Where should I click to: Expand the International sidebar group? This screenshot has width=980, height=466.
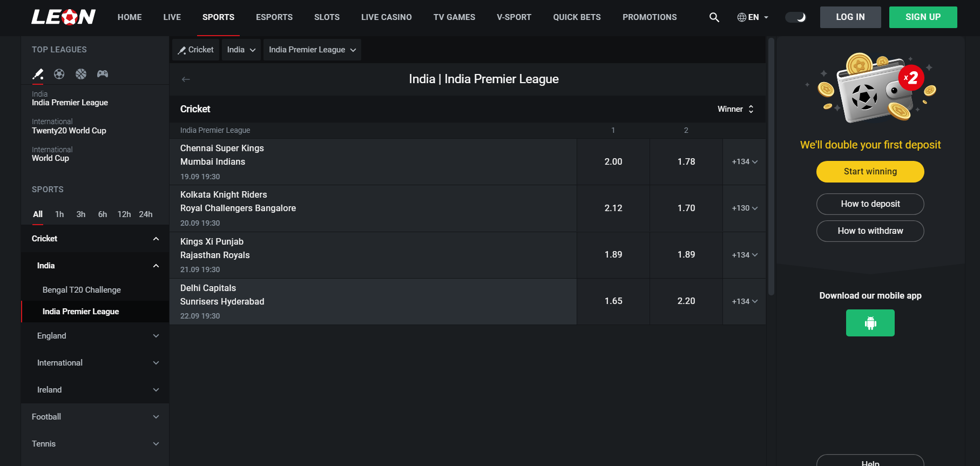[95, 363]
